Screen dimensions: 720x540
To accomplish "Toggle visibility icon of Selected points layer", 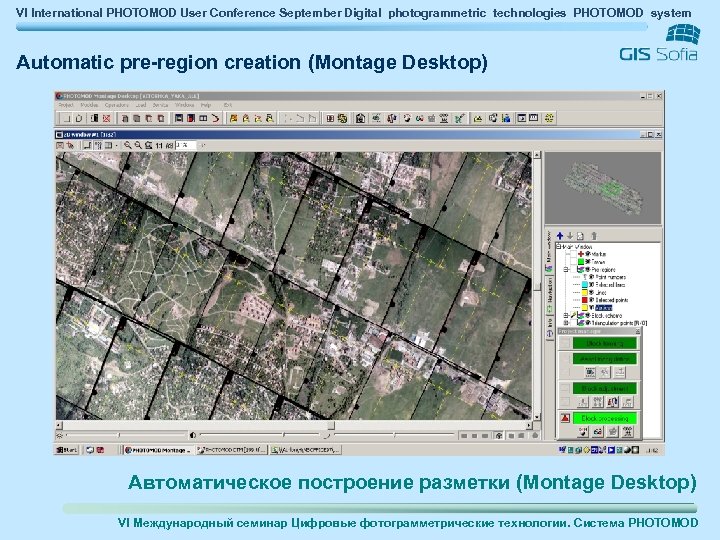I will (x=591, y=300).
